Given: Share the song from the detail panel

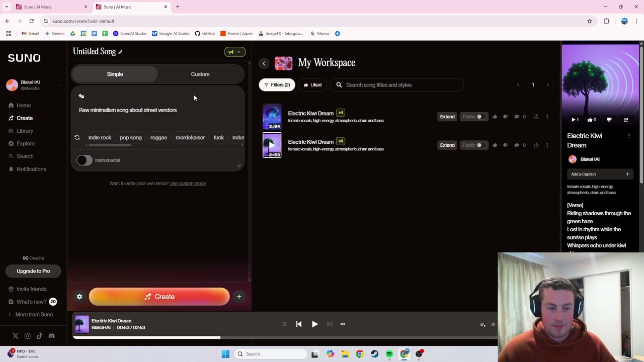Looking at the screenshot, I should coord(626,120).
